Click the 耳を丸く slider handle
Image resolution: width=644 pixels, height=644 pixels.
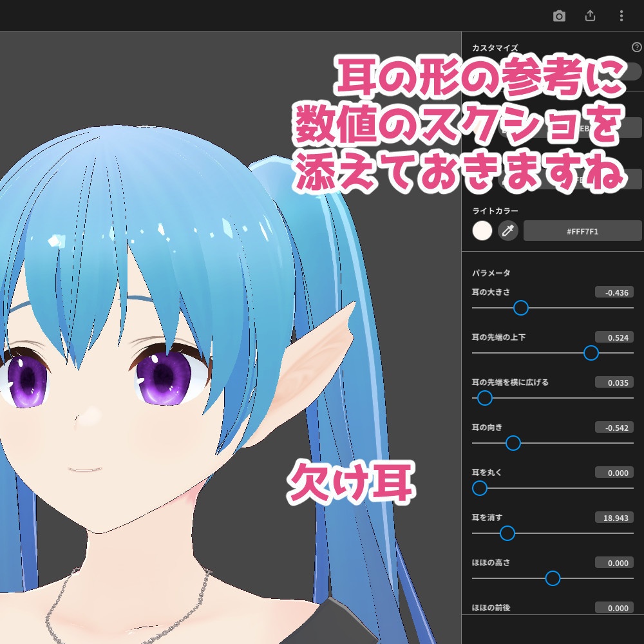(x=480, y=489)
